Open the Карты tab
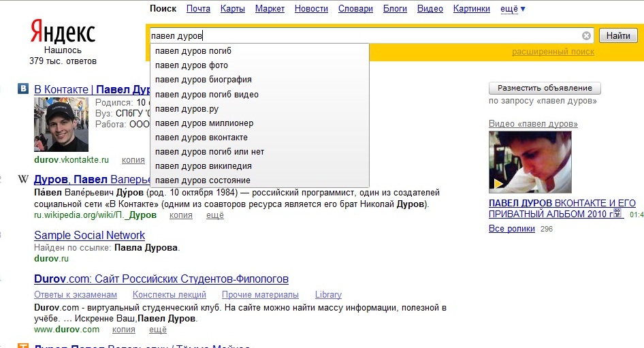The width and height of the screenshot is (644, 348). coord(232,9)
